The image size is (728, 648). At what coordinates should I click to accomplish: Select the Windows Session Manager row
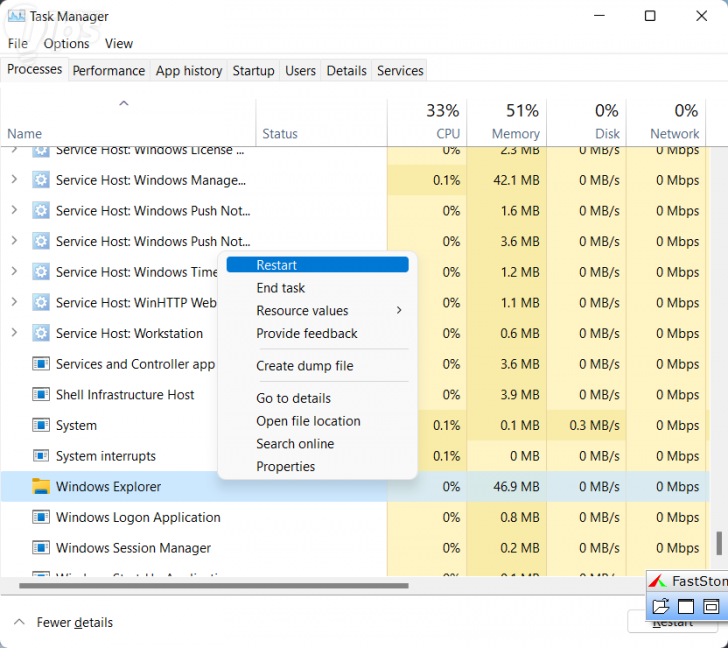355,548
